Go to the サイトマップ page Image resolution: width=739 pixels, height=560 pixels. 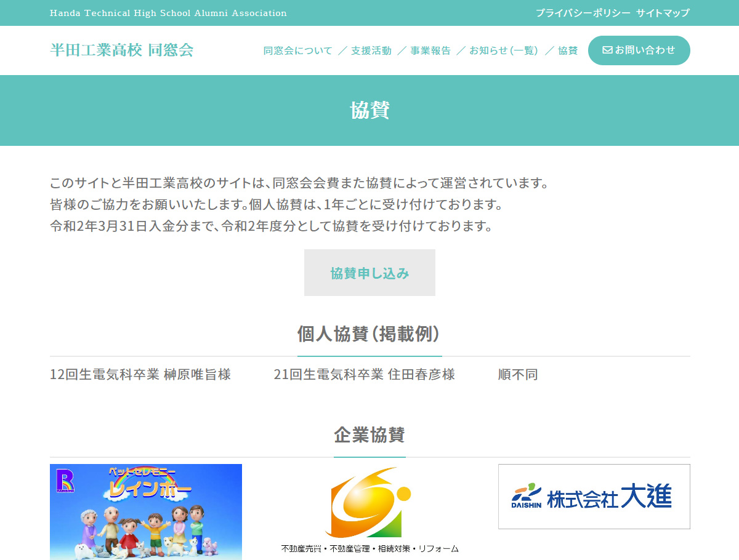(663, 13)
